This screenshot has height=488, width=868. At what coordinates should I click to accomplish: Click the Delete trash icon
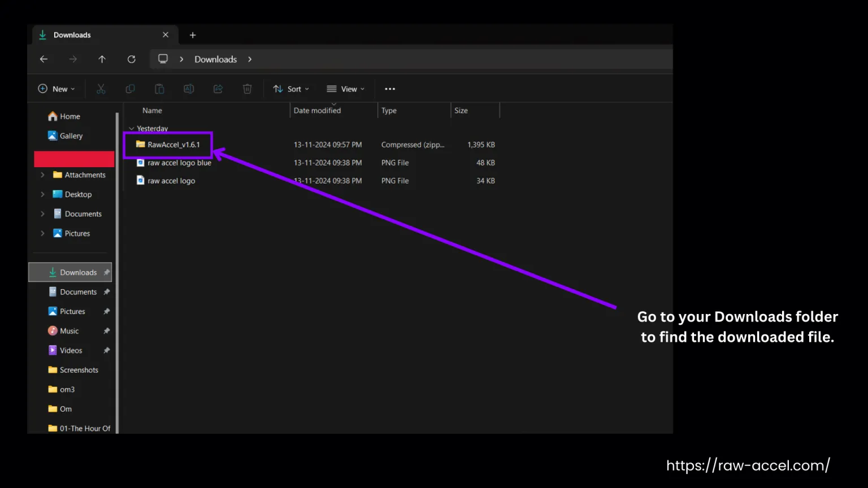247,89
